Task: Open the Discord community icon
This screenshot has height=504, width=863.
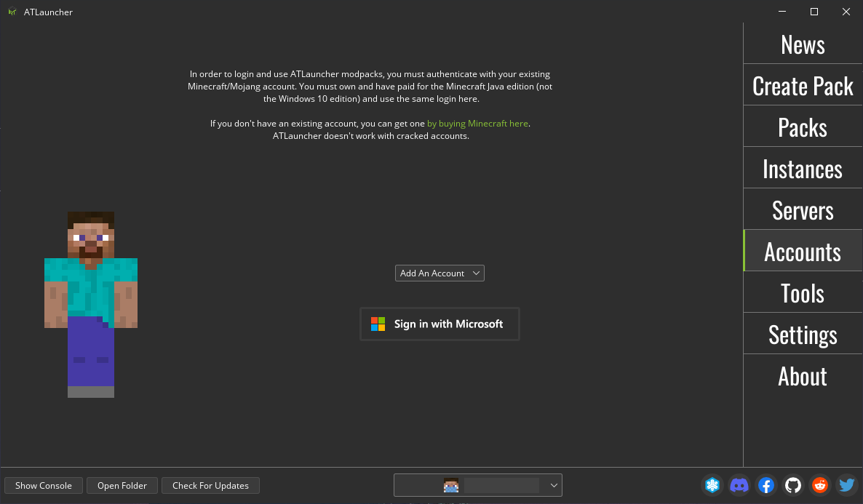Action: [739, 485]
